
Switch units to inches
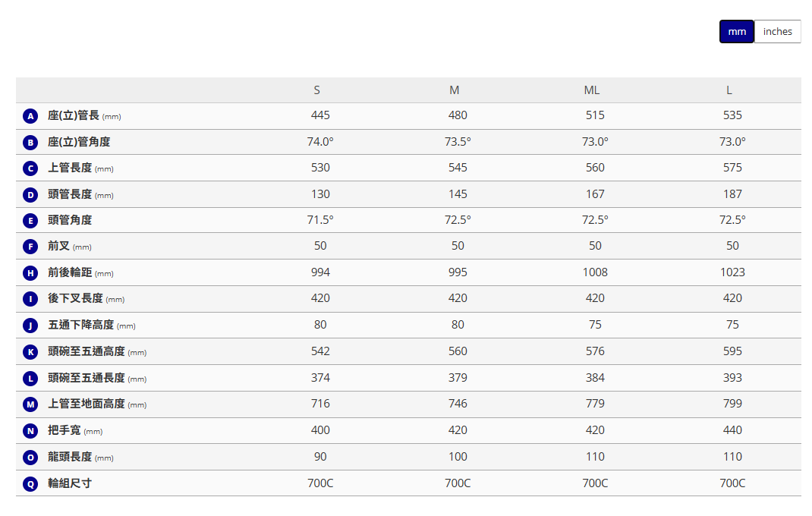(x=777, y=32)
